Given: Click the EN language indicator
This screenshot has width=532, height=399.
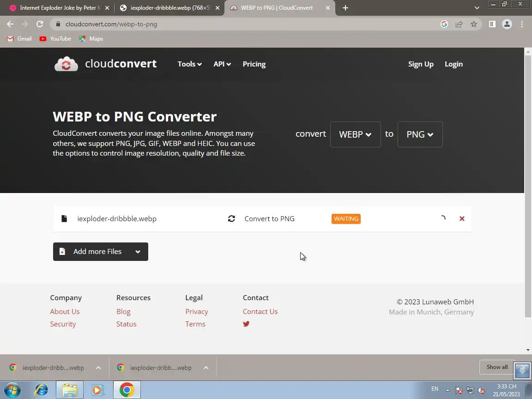Looking at the screenshot, I should [435, 389].
